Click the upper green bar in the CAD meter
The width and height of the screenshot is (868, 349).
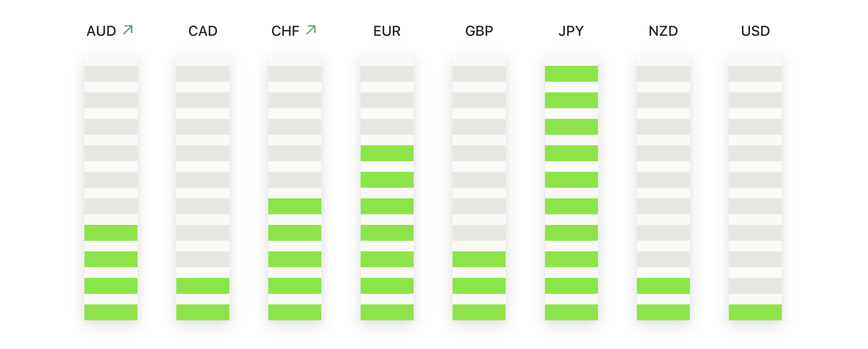(x=203, y=286)
